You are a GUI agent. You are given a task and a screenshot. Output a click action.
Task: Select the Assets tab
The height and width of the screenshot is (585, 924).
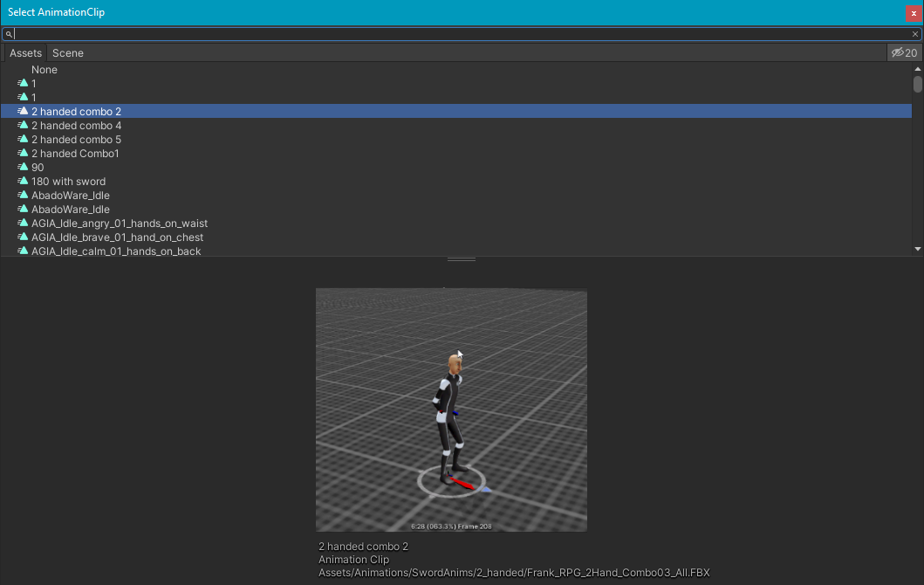(25, 52)
